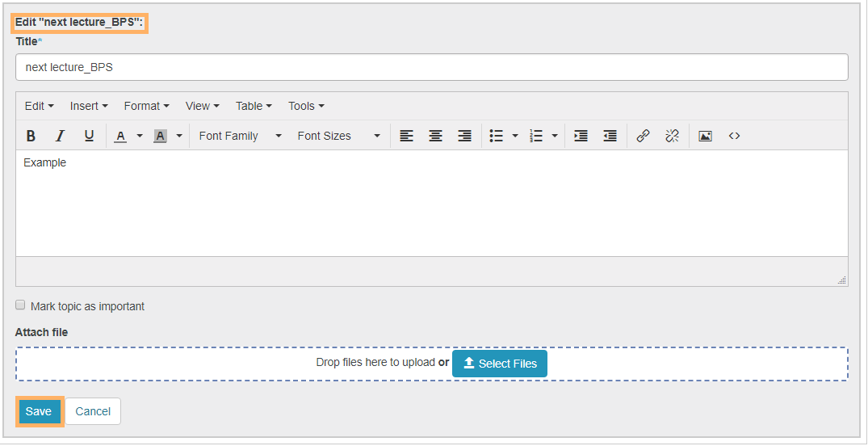The height and width of the screenshot is (446, 868).
Task: Click the insert/edit link icon
Action: (x=643, y=136)
